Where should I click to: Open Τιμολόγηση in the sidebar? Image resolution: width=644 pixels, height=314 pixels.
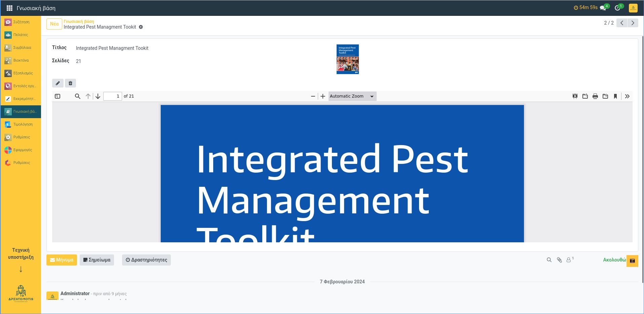[x=21, y=125]
